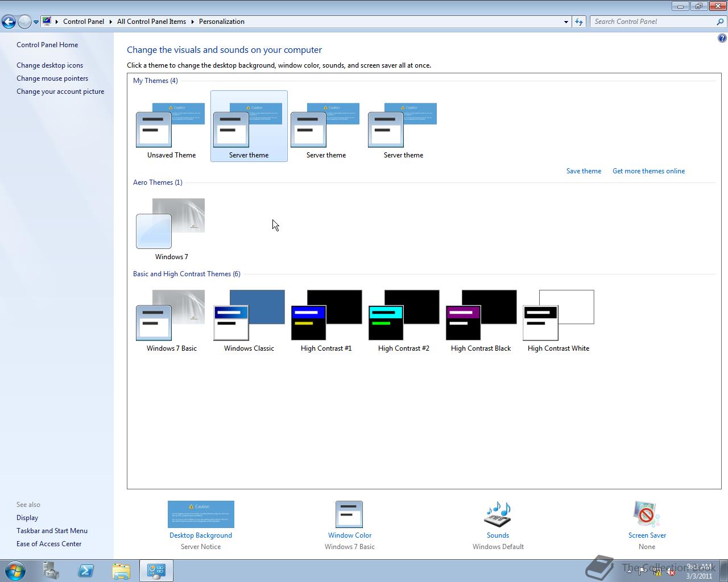Open Ease of Access Center link

49,544
